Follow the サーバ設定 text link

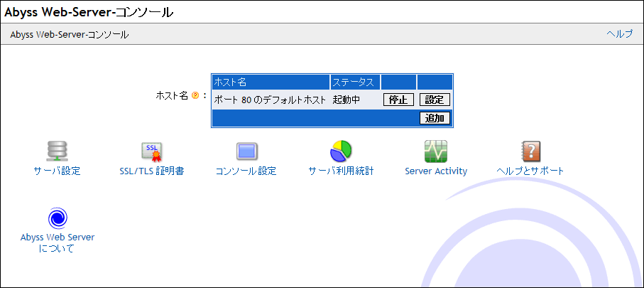[x=57, y=171]
